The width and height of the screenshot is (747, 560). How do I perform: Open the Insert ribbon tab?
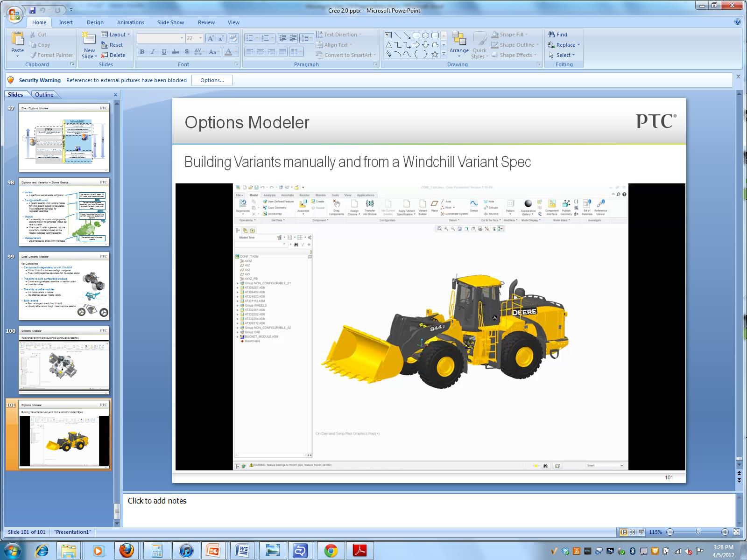(66, 22)
